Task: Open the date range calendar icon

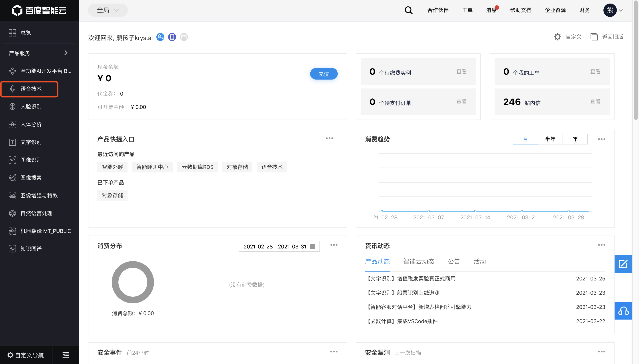Action: click(312, 246)
